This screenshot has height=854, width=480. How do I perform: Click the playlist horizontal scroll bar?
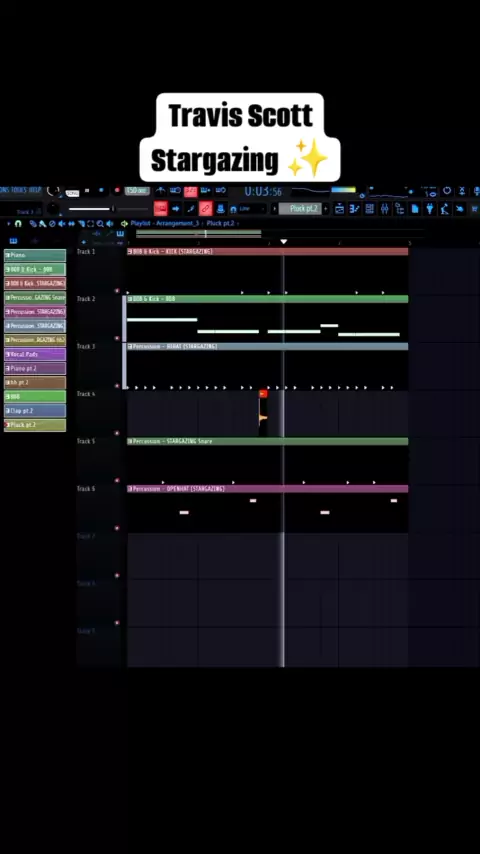tap(198, 234)
